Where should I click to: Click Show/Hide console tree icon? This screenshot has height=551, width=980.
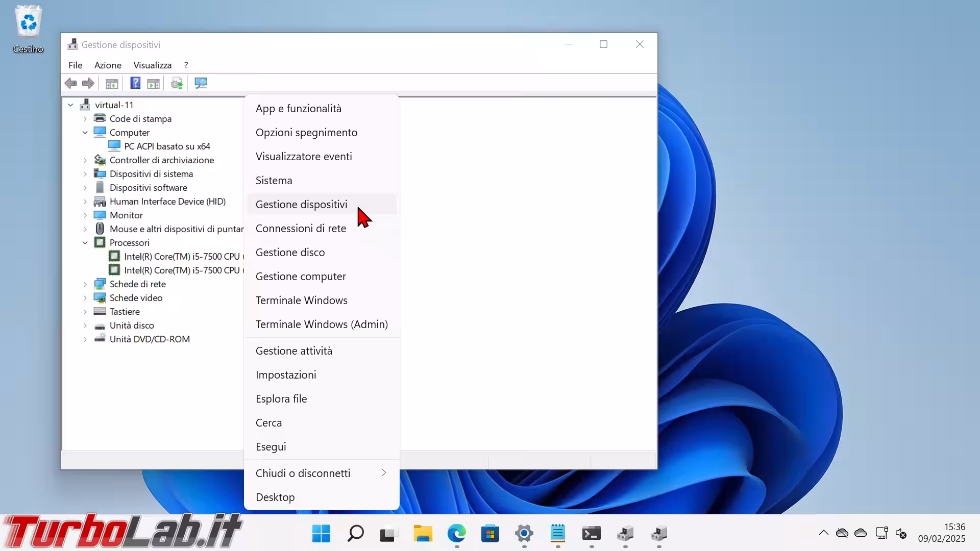pos(112,83)
